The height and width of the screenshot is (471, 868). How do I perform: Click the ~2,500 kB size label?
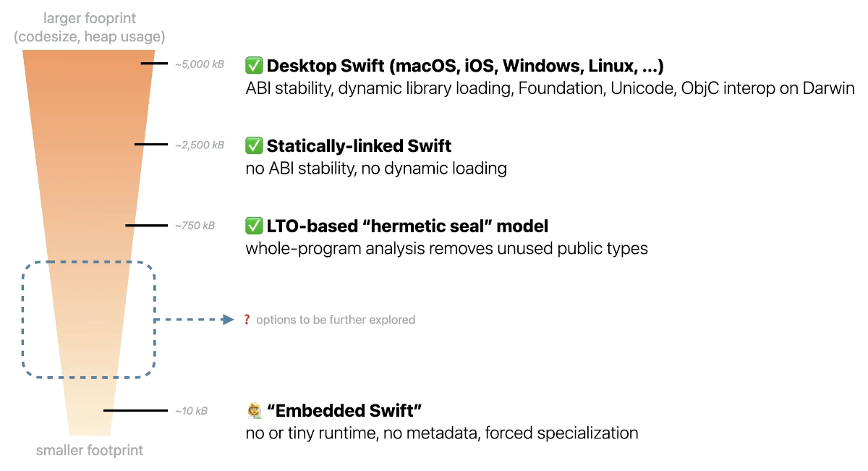[200, 145]
